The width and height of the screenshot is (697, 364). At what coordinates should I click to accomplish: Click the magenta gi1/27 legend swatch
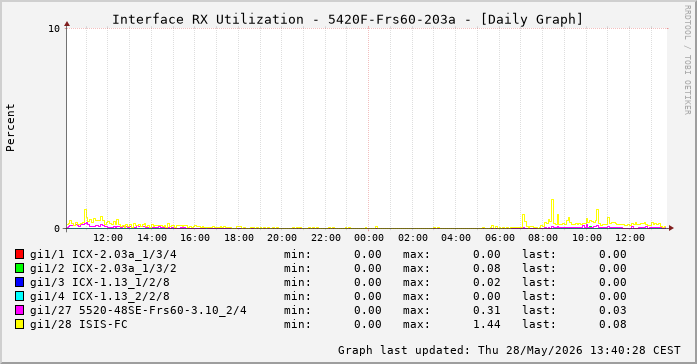coord(19,310)
